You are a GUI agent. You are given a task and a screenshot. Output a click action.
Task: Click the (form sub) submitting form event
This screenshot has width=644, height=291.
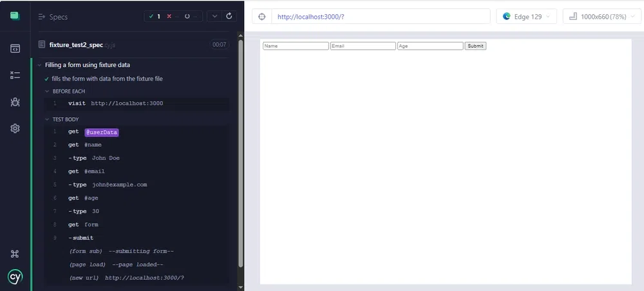[x=137, y=251]
